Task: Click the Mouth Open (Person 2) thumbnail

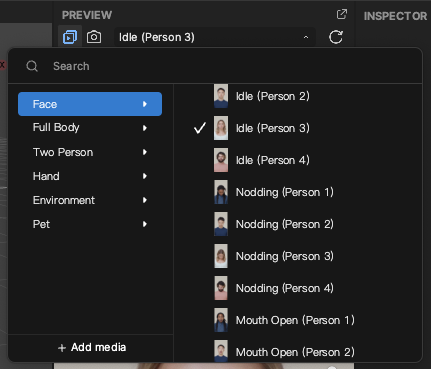Action: (221, 351)
